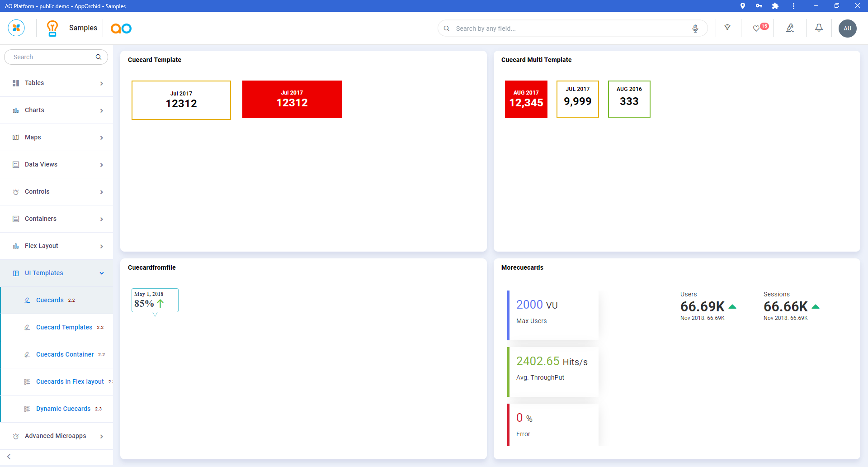The image size is (868, 467).
Task: Collapse the sidebar with the left arrow
Action: (9, 457)
